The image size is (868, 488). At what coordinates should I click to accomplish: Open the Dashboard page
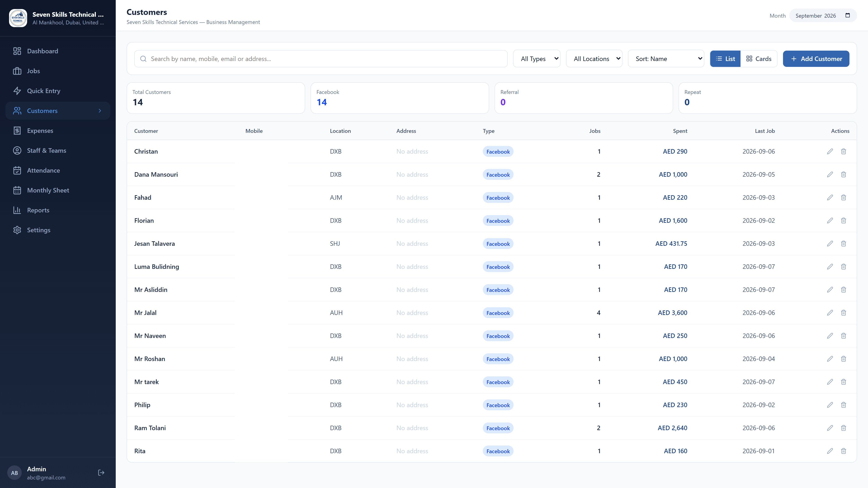[58, 51]
